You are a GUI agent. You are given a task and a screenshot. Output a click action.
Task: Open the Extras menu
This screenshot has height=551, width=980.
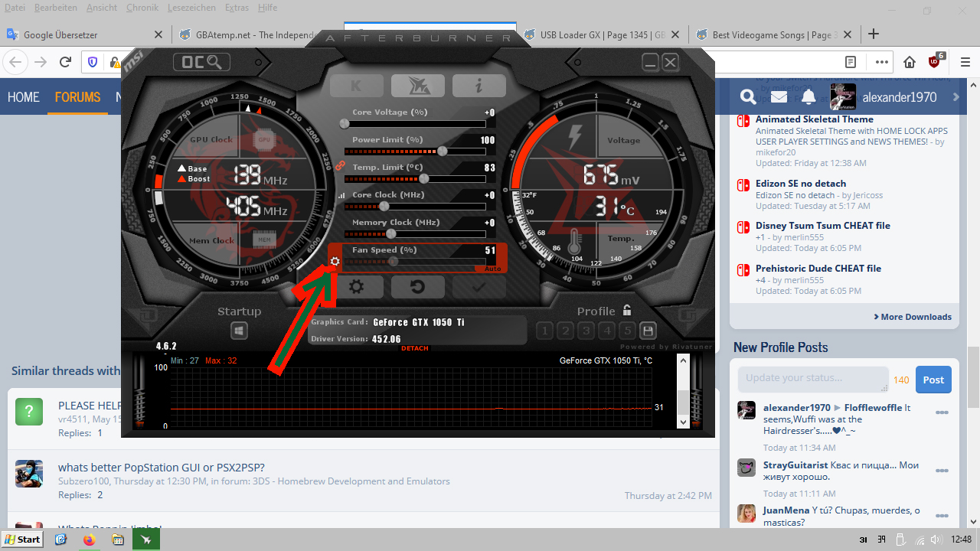pos(237,8)
